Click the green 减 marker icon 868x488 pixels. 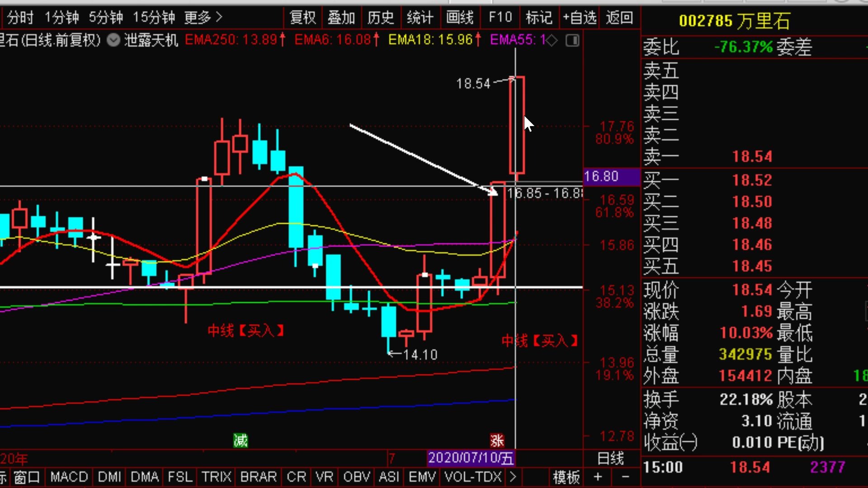(x=241, y=440)
